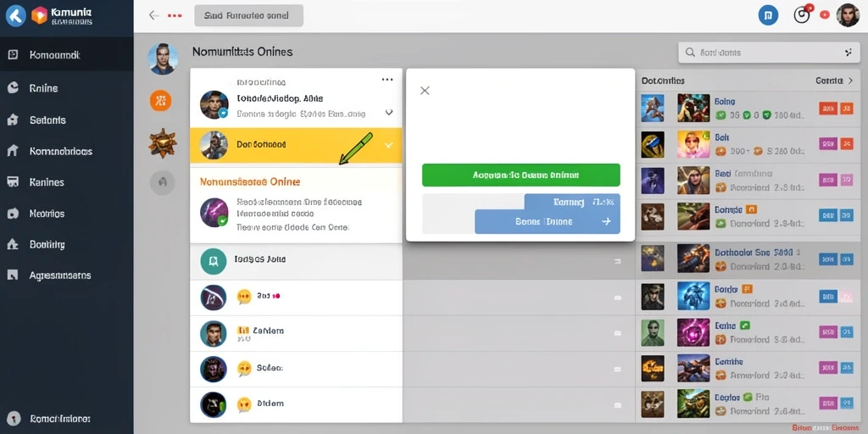The width and height of the screenshot is (868, 434).
Task: Click the gold star badge icon
Action: pyautogui.click(x=163, y=142)
